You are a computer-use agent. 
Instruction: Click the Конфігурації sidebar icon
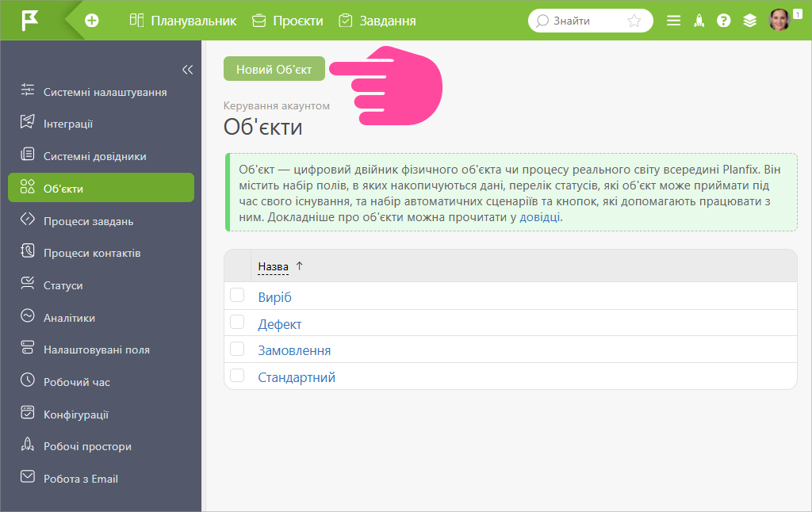pos(28,413)
